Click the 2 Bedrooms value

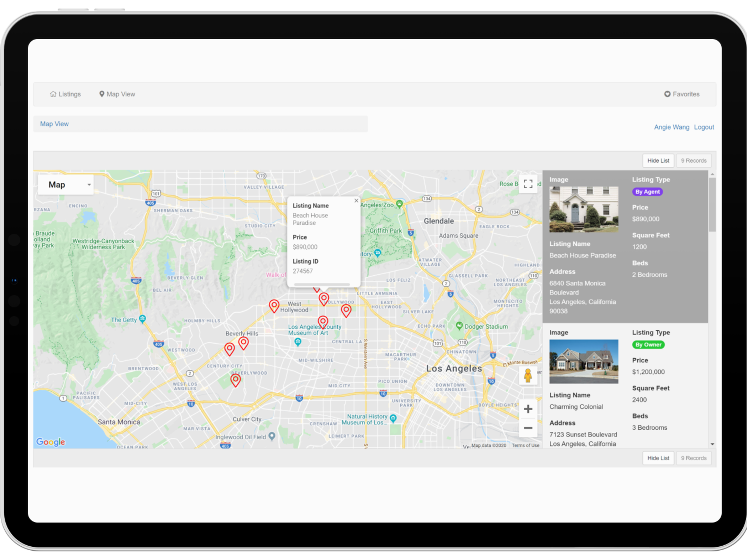point(649,275)
